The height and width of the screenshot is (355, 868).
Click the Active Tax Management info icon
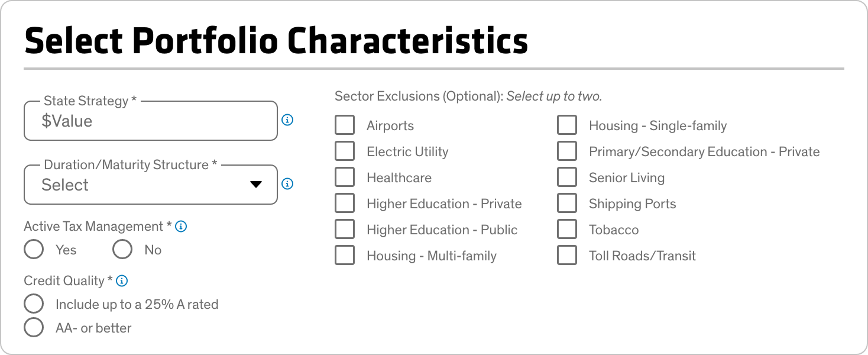pyautogui.click(x=182, y=227)
